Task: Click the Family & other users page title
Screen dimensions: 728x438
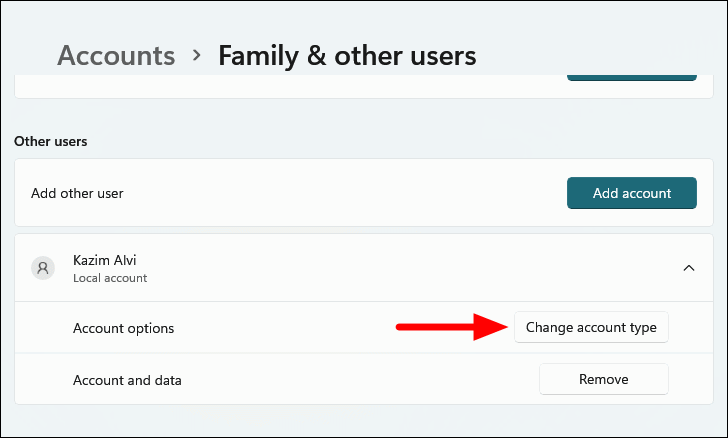Action: [348, 55]
